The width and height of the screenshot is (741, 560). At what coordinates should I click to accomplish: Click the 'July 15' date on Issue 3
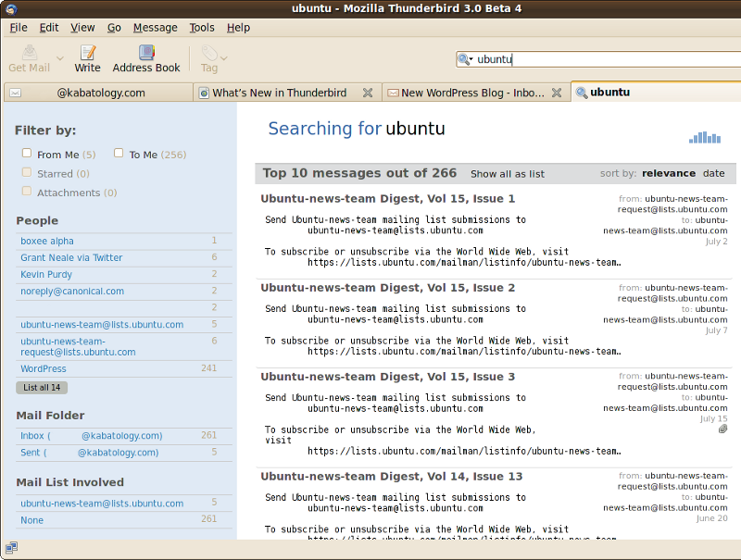coord(713,418)
